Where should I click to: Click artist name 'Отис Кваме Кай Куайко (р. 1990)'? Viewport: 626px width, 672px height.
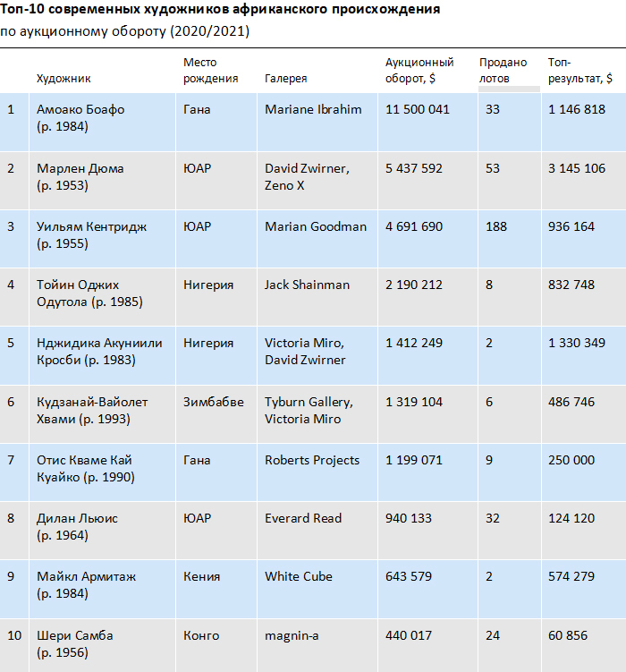point(86,468)
